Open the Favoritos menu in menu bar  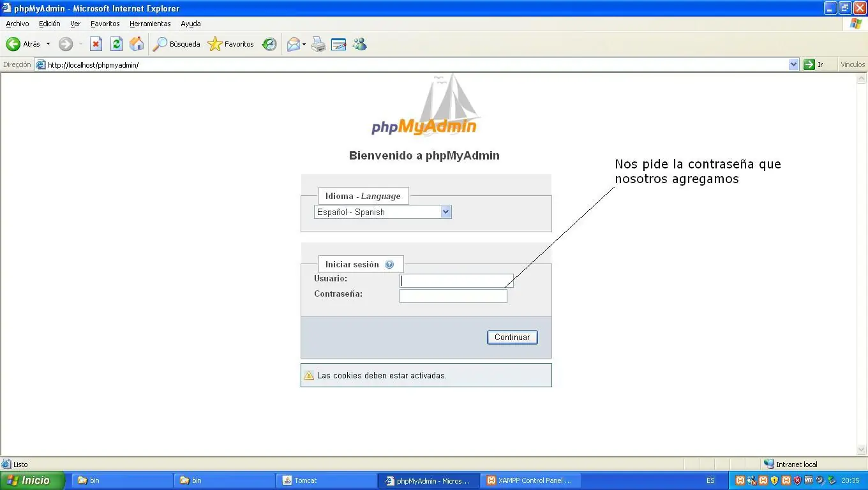click(105, 24)
